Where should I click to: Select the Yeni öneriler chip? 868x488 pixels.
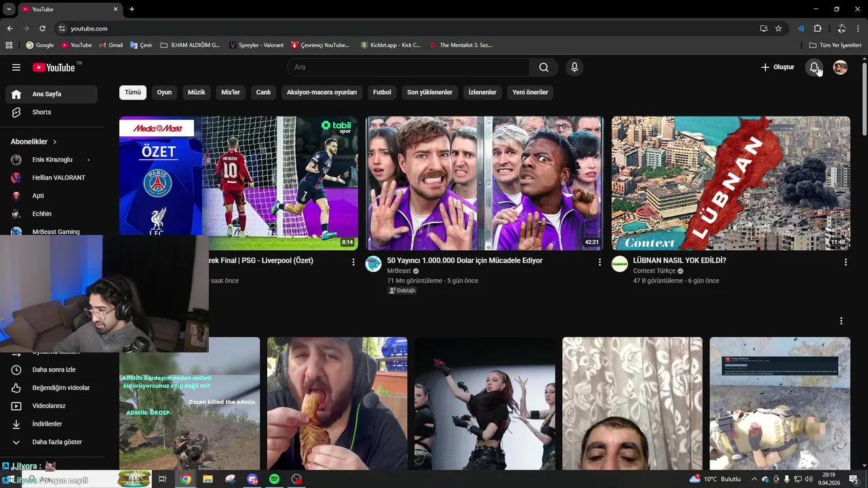tap(530, 92)
